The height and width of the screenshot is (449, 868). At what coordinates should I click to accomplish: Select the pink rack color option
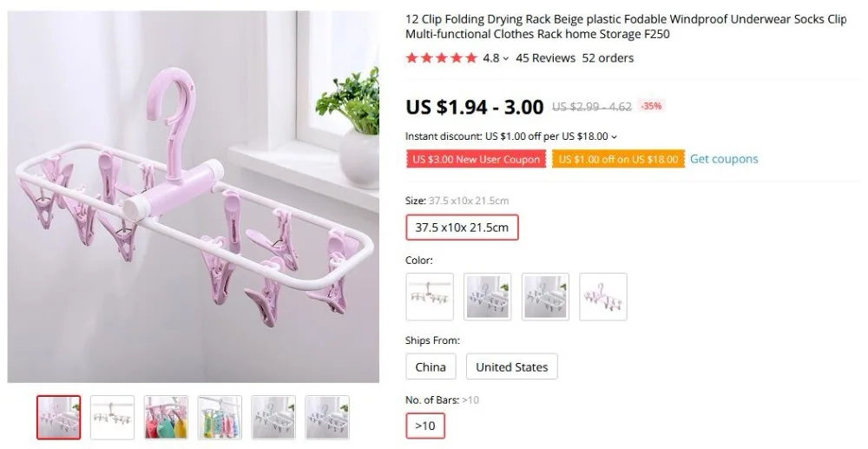(x=603, y=297)
